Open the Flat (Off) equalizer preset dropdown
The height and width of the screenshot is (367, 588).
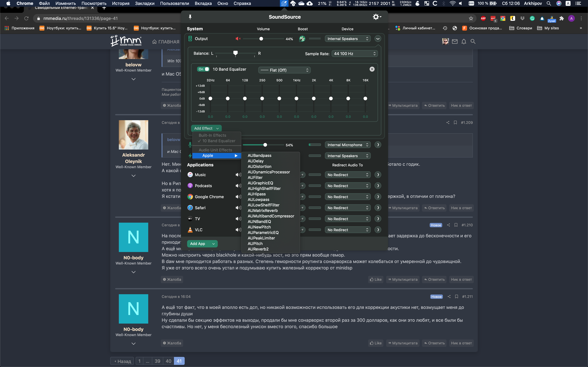(284, 70)
